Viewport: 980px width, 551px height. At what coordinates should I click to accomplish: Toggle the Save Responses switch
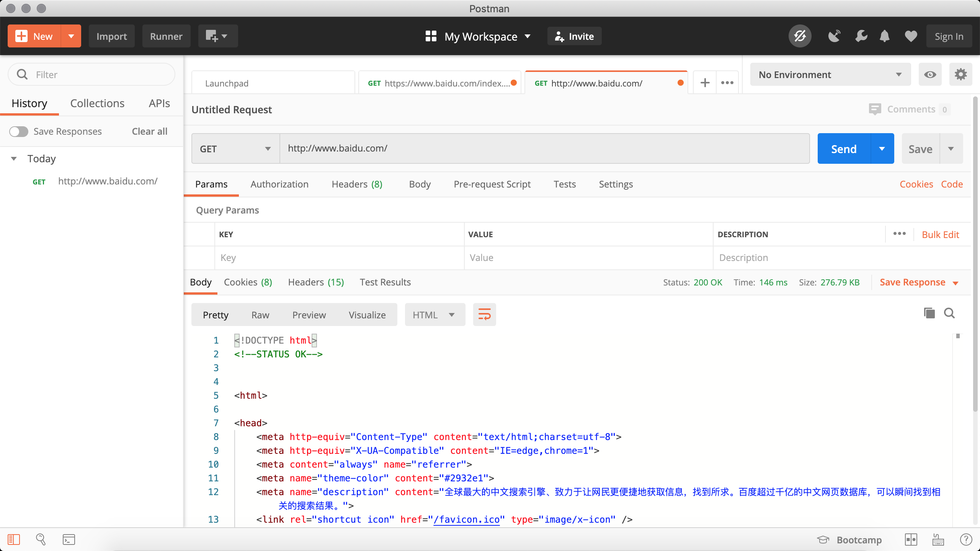click(x=18, y=131)
